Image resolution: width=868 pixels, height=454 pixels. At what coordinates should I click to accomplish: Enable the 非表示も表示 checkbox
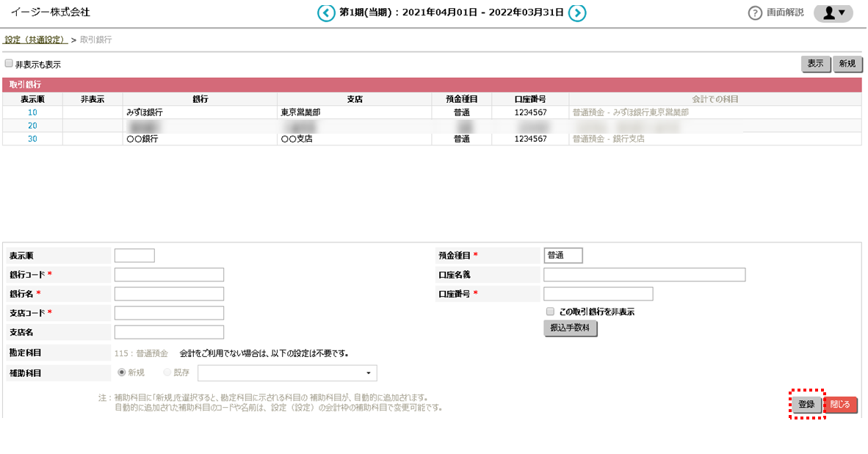coord(10,64)
